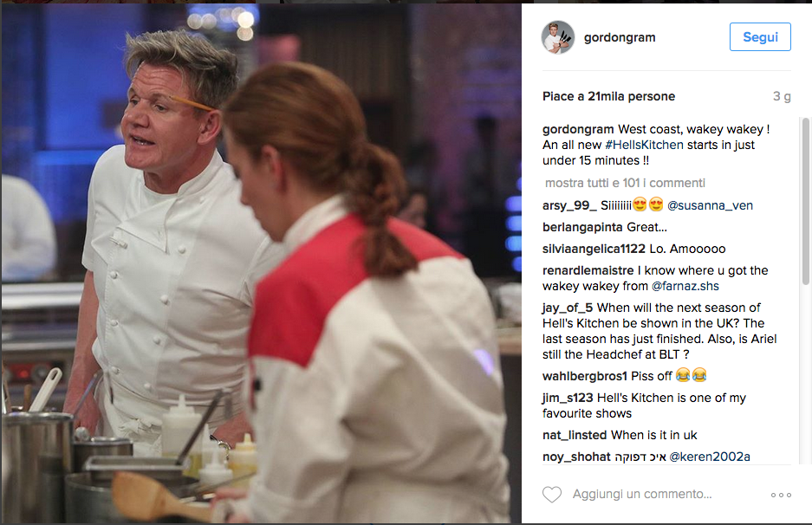Open the #HellsKitchen hashtag link
This screenshot has width=812, height=525.
[x=644, y=145]
